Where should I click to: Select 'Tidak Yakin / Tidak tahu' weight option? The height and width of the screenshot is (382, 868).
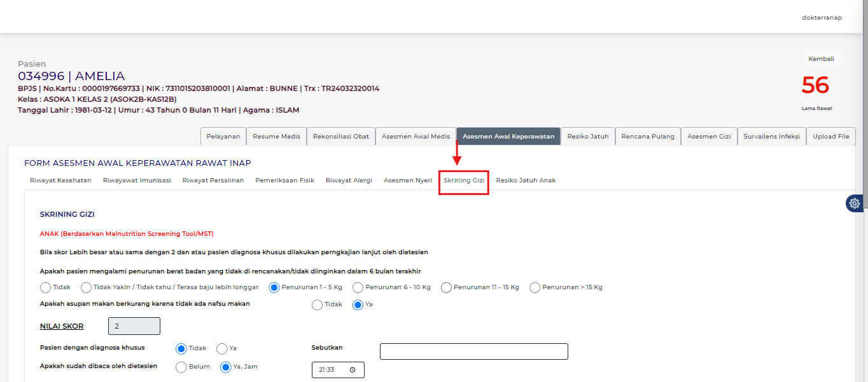[86, 287]
